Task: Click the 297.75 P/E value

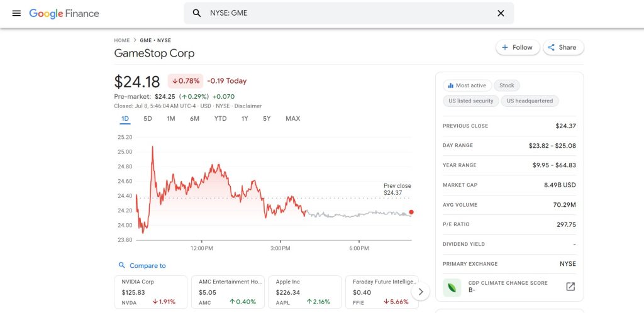Action: (x=566, y=224)
